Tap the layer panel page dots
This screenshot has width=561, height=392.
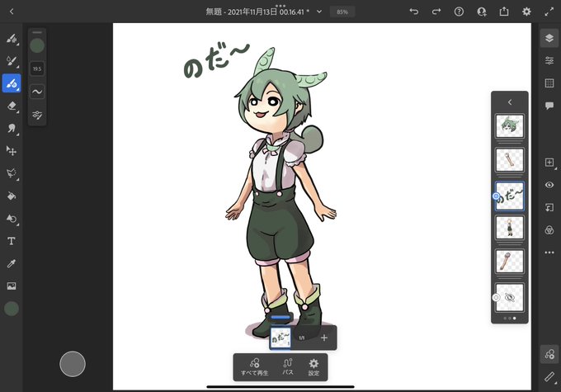coord(510,319)
